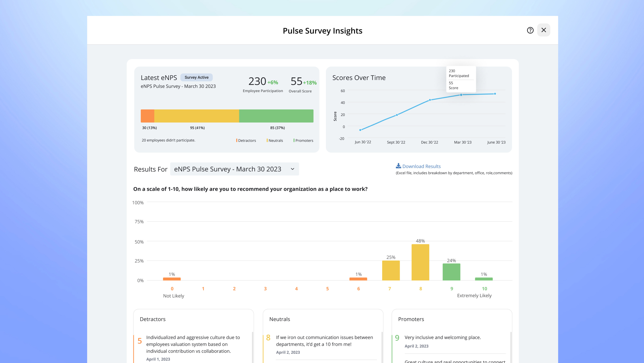Select the Dec 30 '22 chart data point
Image resolution: width=644 pixels, height=363 pixels.
430,100
